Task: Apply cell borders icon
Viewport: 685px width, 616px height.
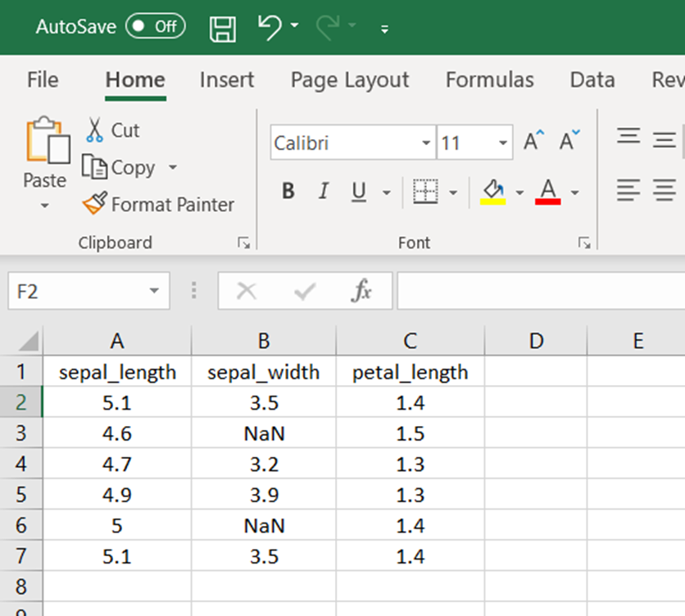Action: pyautogui.click(x=425, y=192)
